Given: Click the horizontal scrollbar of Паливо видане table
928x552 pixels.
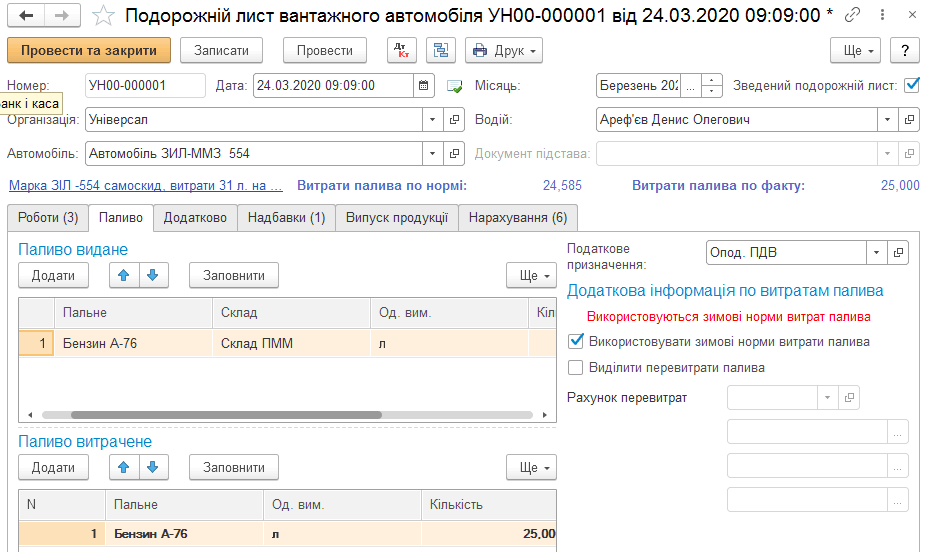Looking at the screenshot, I should point(226,415).
